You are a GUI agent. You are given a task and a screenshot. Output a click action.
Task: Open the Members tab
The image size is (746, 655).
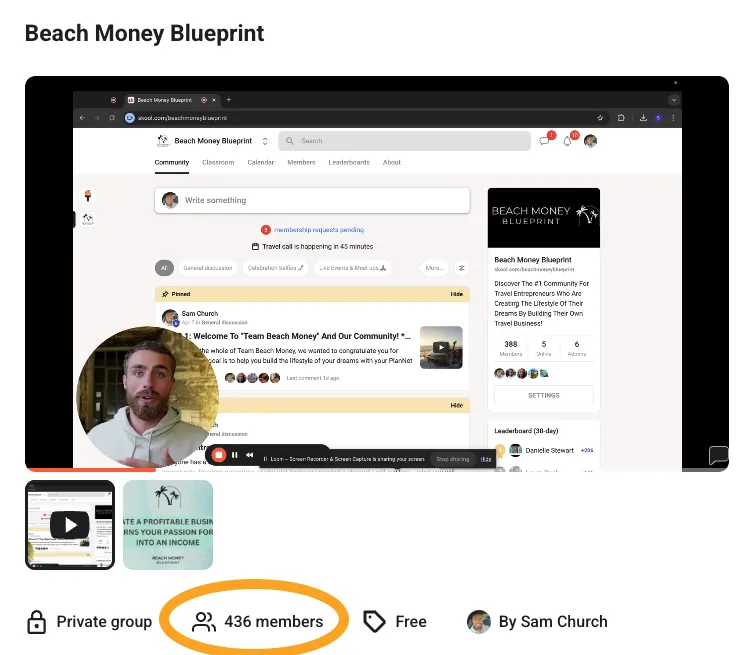[301, 162]
